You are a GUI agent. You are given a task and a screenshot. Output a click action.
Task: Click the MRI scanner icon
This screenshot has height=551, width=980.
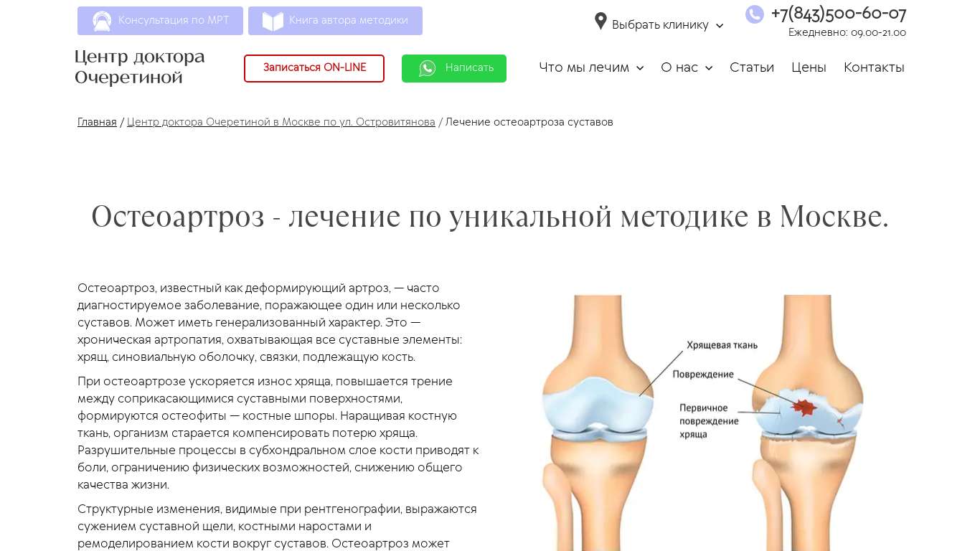pos(102,21)
